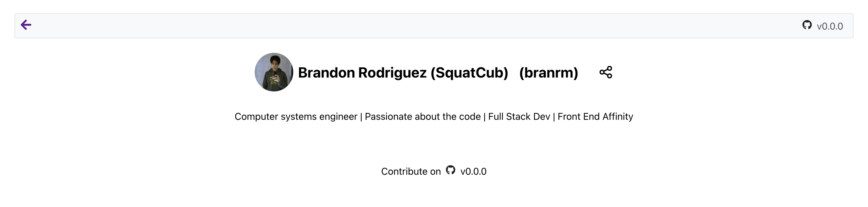Click the "(SquatCub)" nickname in the heading
This screenshot has width=868, height=207.
point(469,73)
